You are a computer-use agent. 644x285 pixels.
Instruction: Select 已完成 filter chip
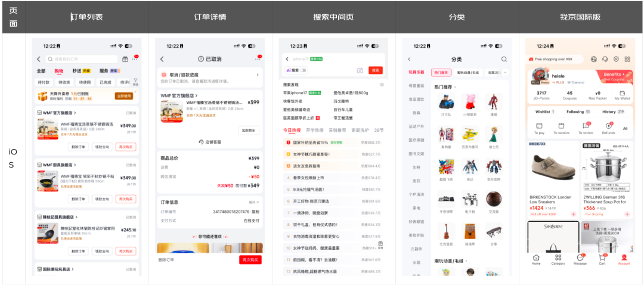coord(106,82)
